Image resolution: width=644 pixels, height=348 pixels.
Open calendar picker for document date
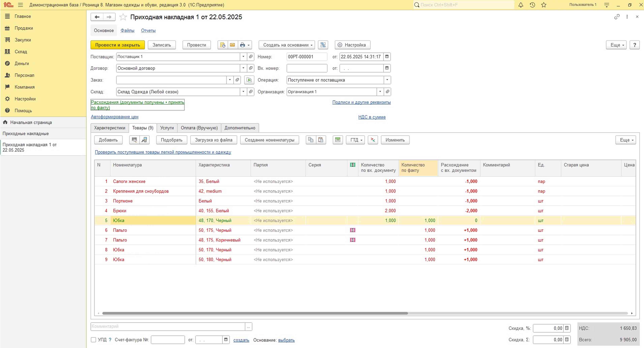point(387,57)
